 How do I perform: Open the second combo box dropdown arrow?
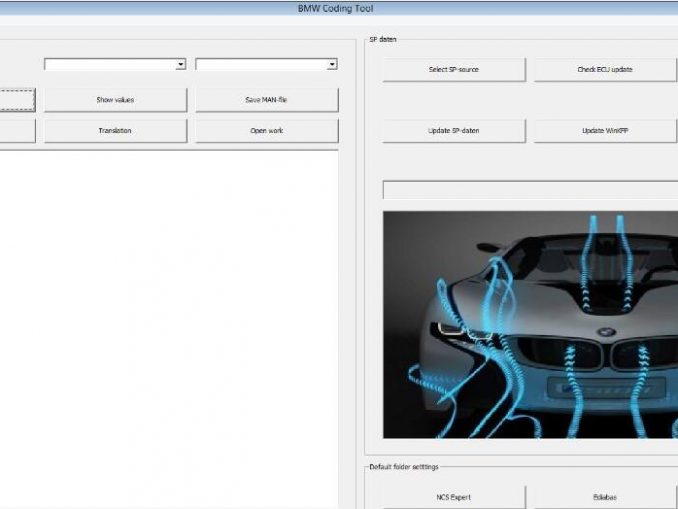332,64
